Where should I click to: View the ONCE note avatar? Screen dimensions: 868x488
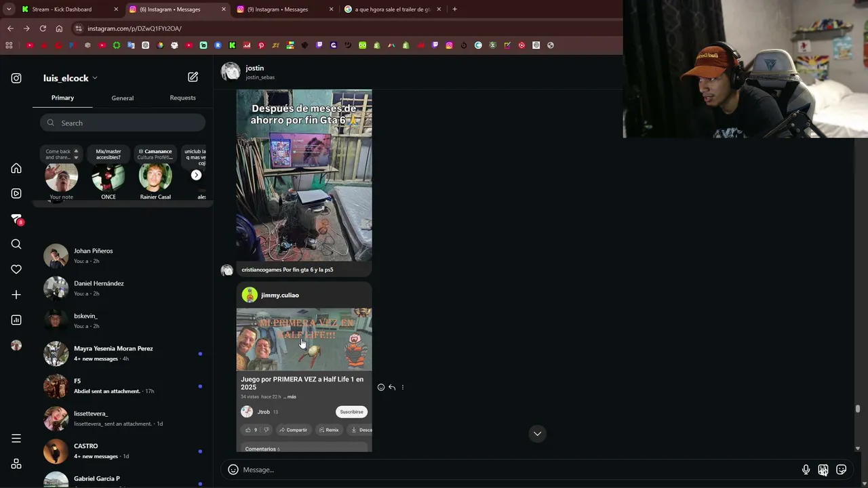(108, 177)
